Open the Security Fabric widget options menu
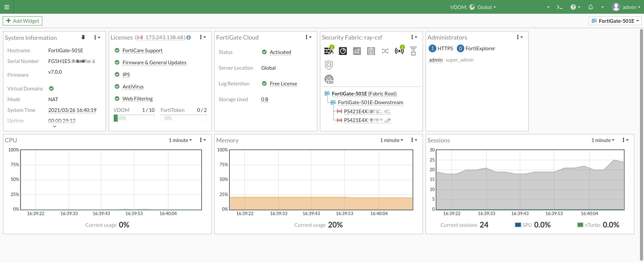 [414, 37]
